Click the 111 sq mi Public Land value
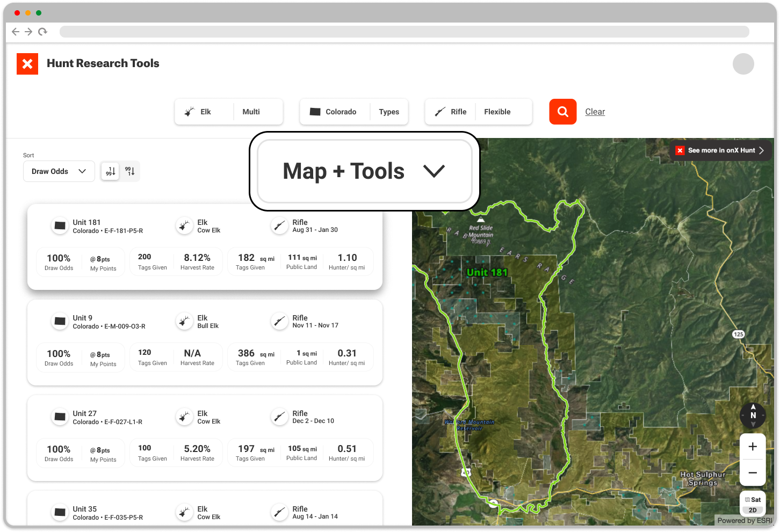Image resolution: width=780 pixels, height=532 pixels. coord(302,258)
